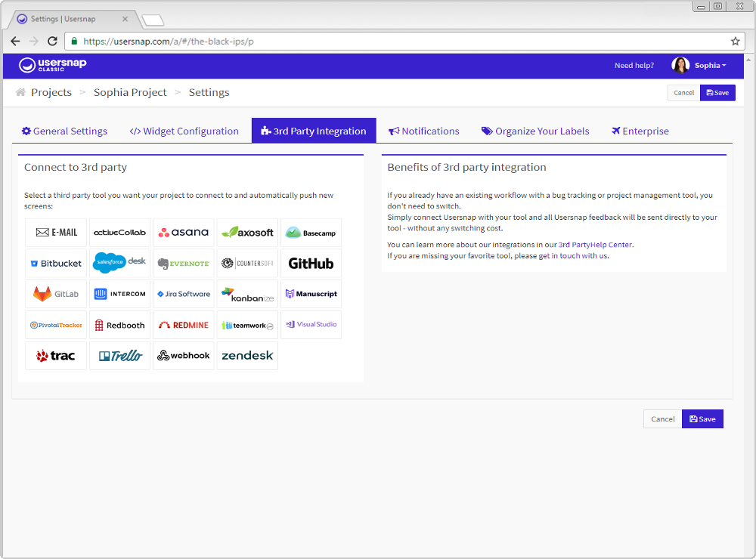
Task: Open Sophia Project breadcrumb
Action: pyautogui.click(x=130, y=92)
